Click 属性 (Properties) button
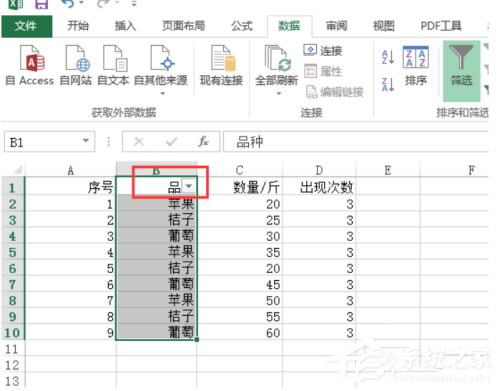The width and height of the screenshot is (500, 391). [323, 71]
